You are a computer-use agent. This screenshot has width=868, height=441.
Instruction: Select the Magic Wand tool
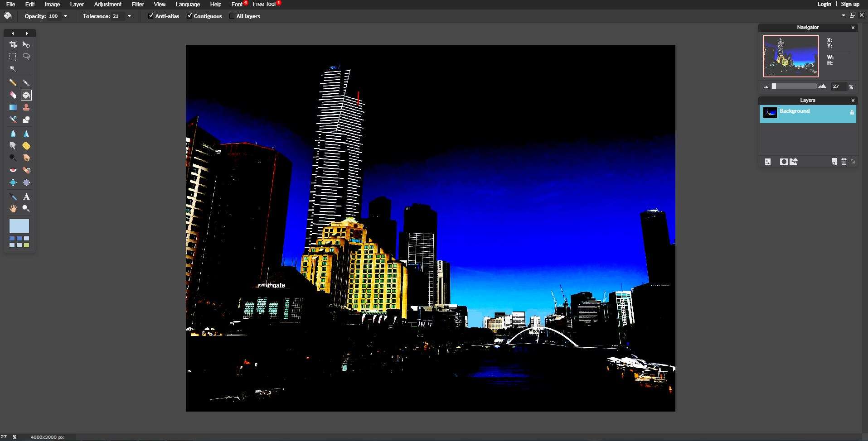tap(13, 69)
